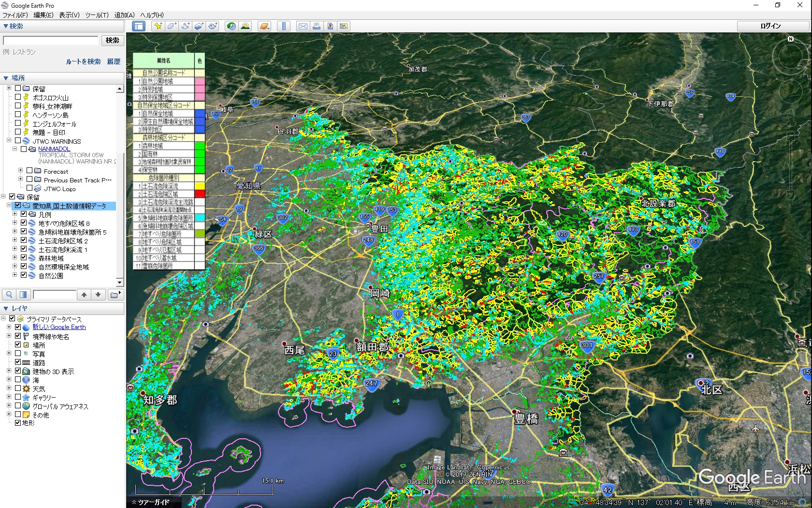
Task: Save image icon in toolbar
Action: tap(330, 26)
